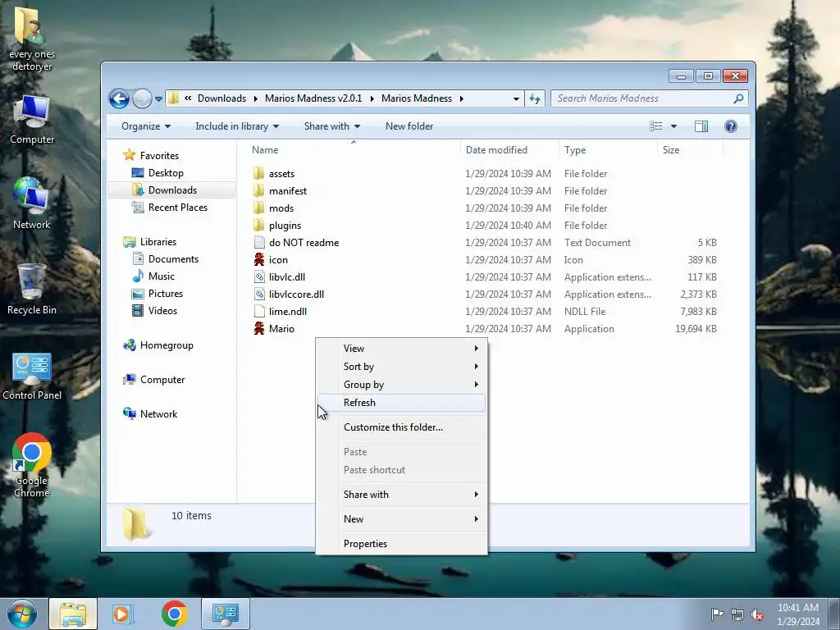Open Recycle Bin desktop icon
840x630 pixels.
[32, 290]
